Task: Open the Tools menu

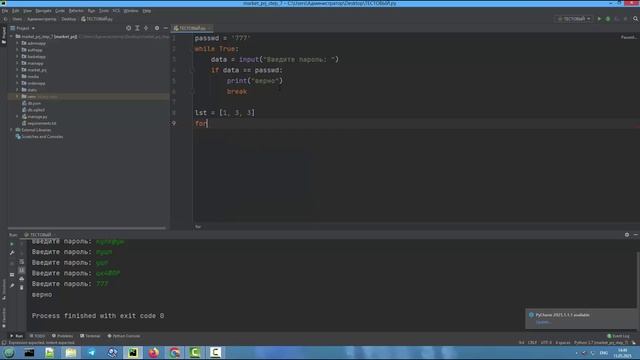Action: pyautogui.click(x=104, y=11)
